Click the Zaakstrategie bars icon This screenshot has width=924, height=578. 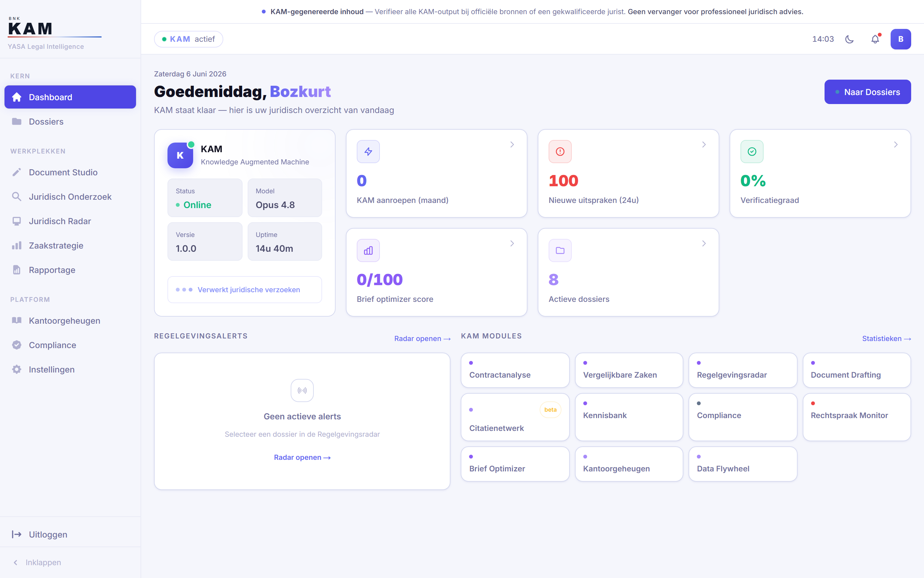pos(16,245)
